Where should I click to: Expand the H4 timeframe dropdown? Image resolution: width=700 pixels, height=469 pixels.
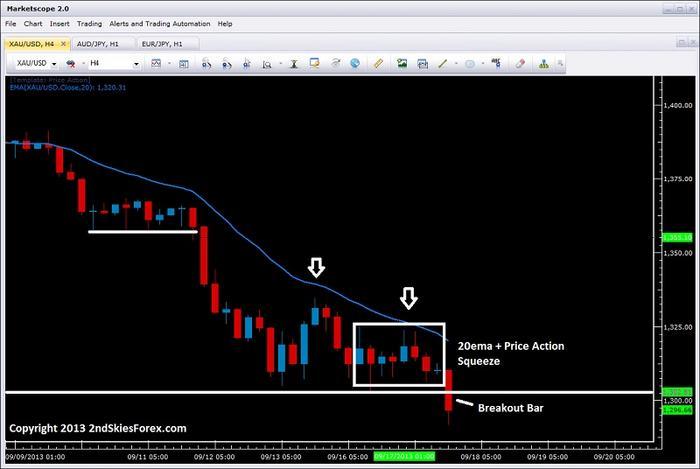[x=136, y=64]
